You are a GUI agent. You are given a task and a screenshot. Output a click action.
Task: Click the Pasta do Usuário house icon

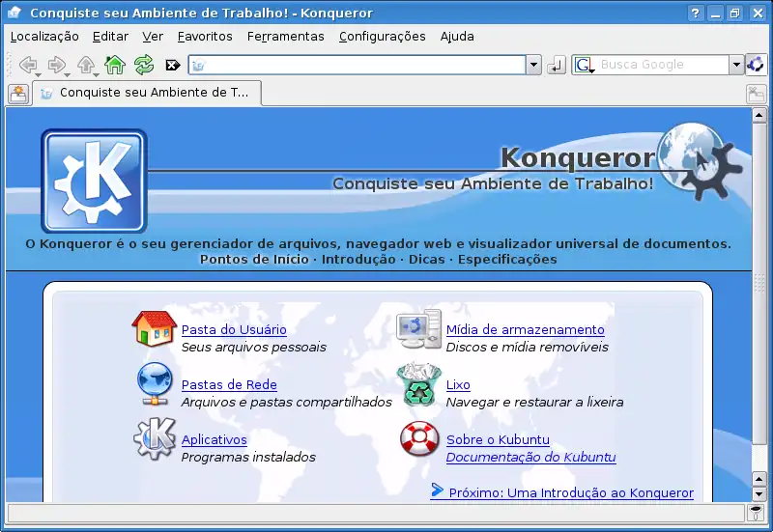pos(154,329)
